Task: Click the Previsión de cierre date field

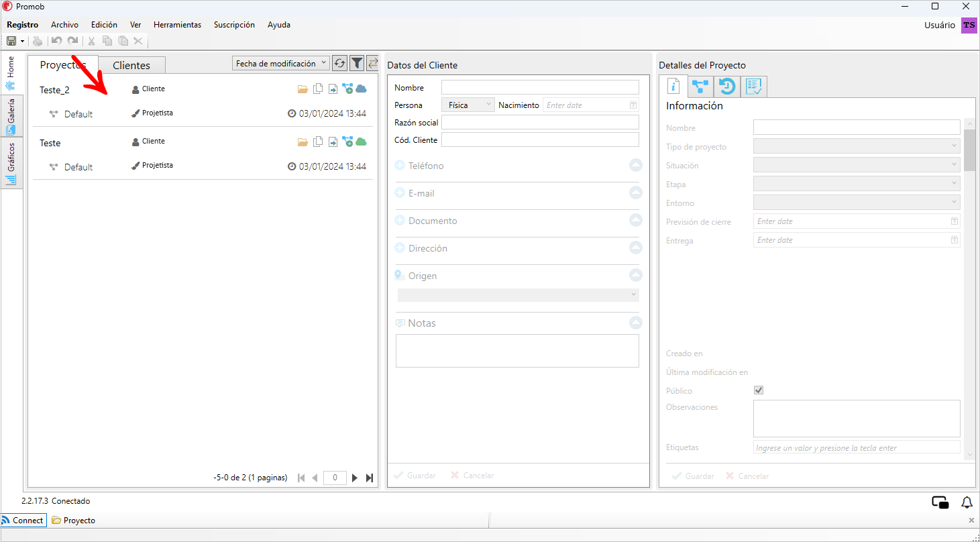Action: tap(857, 221)
